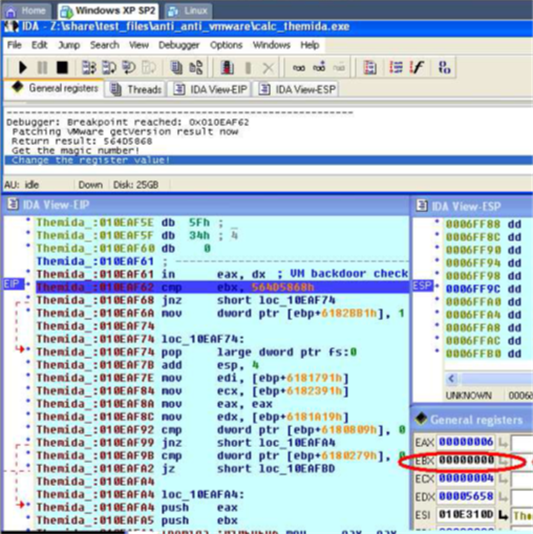Open the Search menu

click(x=105, y=45)
